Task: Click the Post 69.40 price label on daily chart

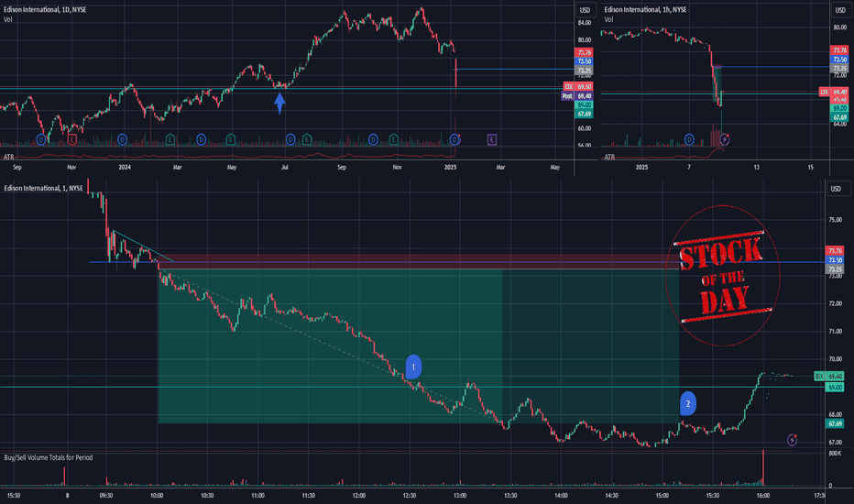Action: pyautogui.click(x=576, y=96)
